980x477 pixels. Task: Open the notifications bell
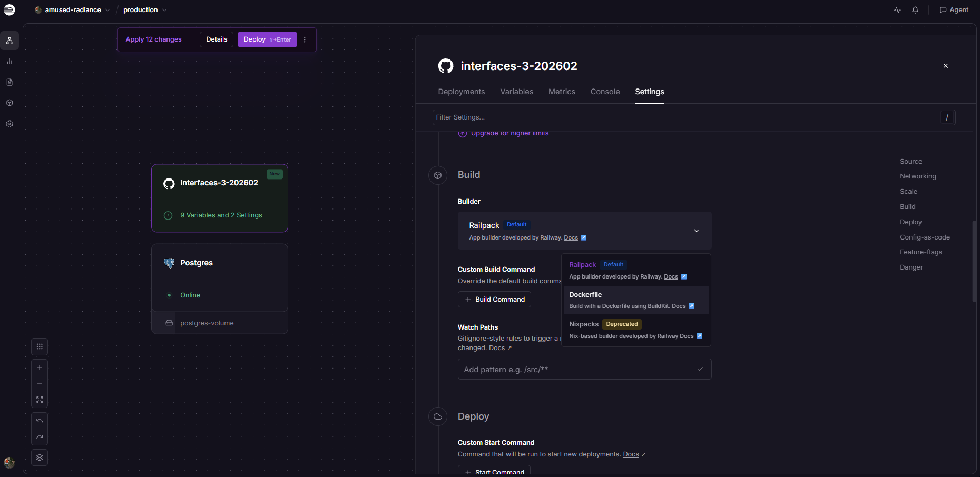tap(915, 10)
